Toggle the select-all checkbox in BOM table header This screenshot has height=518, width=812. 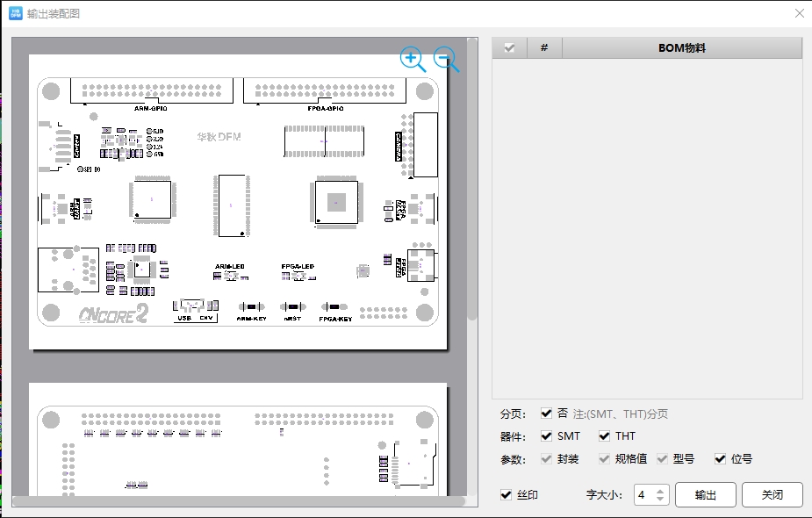[509, 48]
